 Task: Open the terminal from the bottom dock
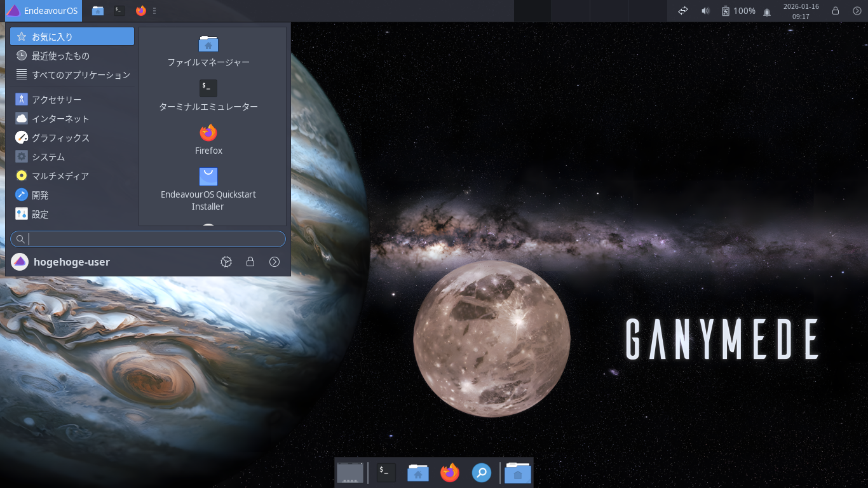coord(385,473)
